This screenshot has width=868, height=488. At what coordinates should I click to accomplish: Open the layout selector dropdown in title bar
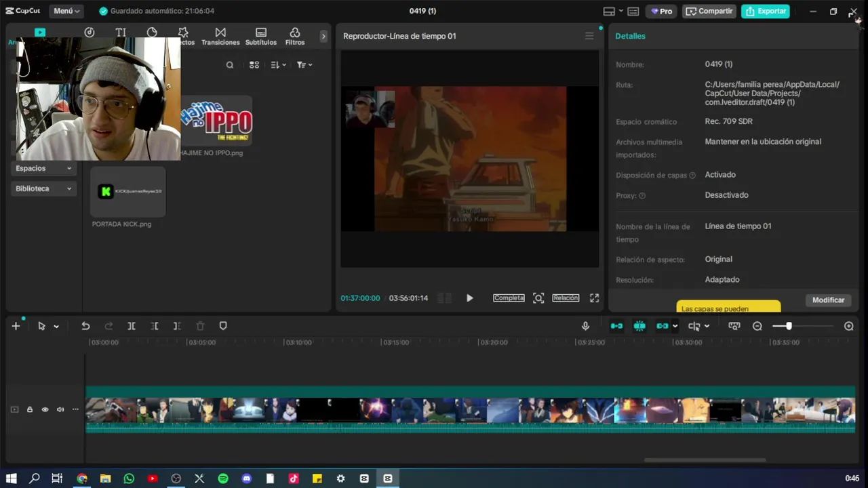pyautogui.click(x=613, y=11)
